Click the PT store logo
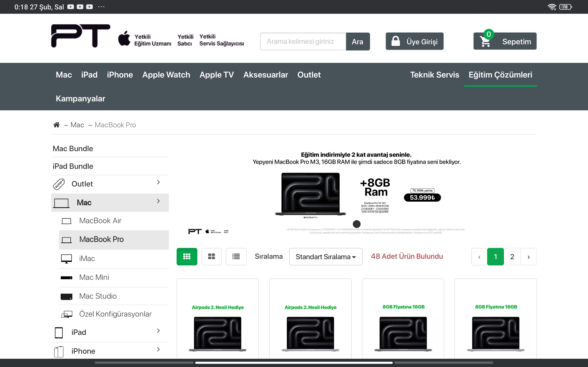 coord(80,36)
